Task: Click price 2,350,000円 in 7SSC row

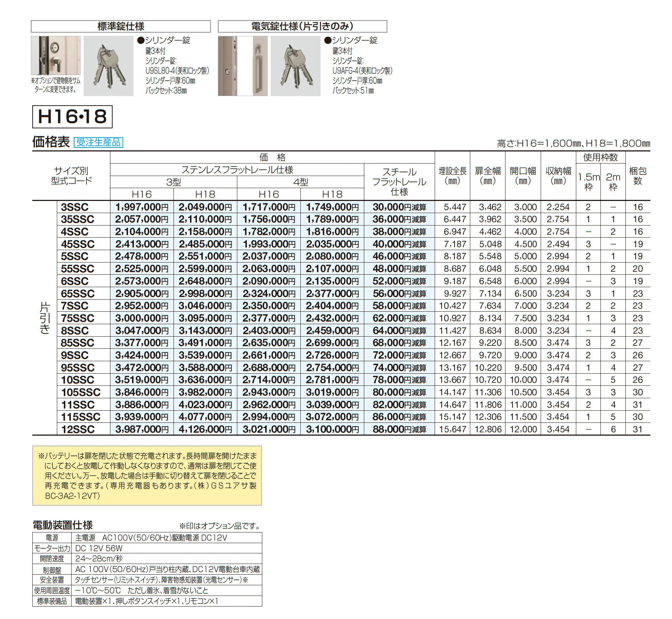Action: click(x=269, y=306)
